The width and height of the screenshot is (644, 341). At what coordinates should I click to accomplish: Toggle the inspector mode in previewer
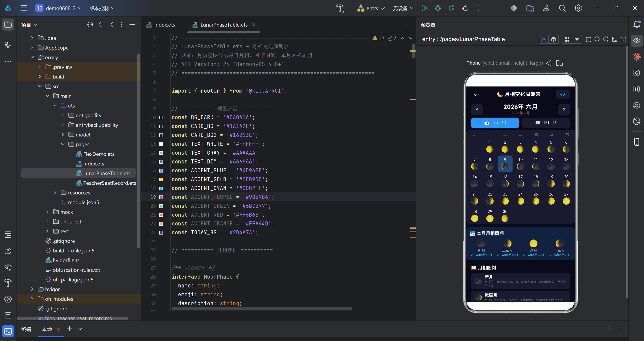pyautogui.click(x=544, y=39)
